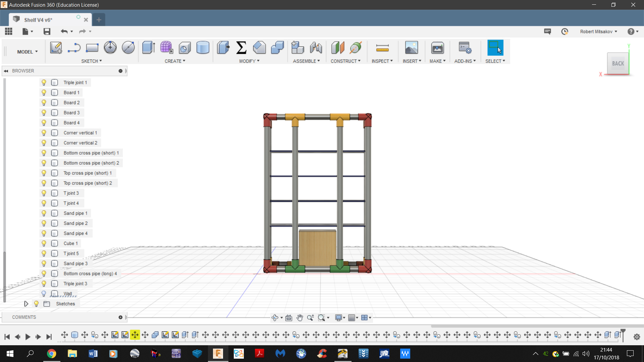Select the Pan hand tool
This screenshot has height=362, width=644.
(300, 317)
